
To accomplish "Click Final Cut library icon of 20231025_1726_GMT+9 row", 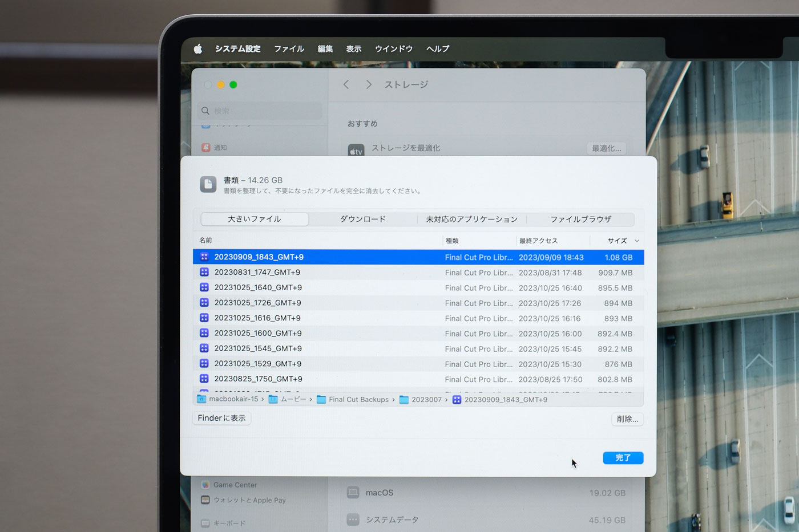I will 204,303.
